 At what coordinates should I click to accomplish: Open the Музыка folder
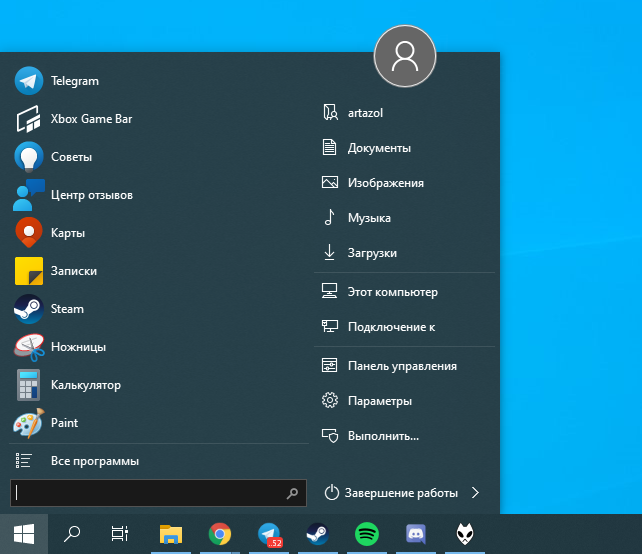click(x=405, y=218)
